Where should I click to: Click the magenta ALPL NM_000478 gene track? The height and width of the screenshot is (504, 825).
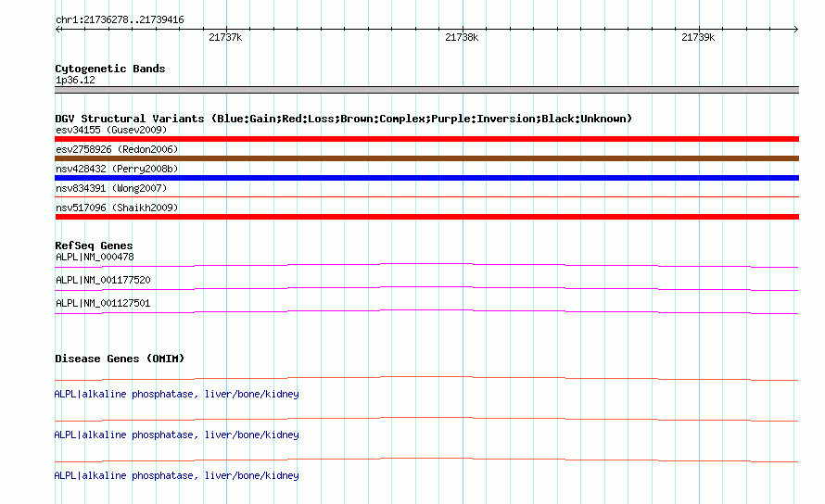point(426,265)
